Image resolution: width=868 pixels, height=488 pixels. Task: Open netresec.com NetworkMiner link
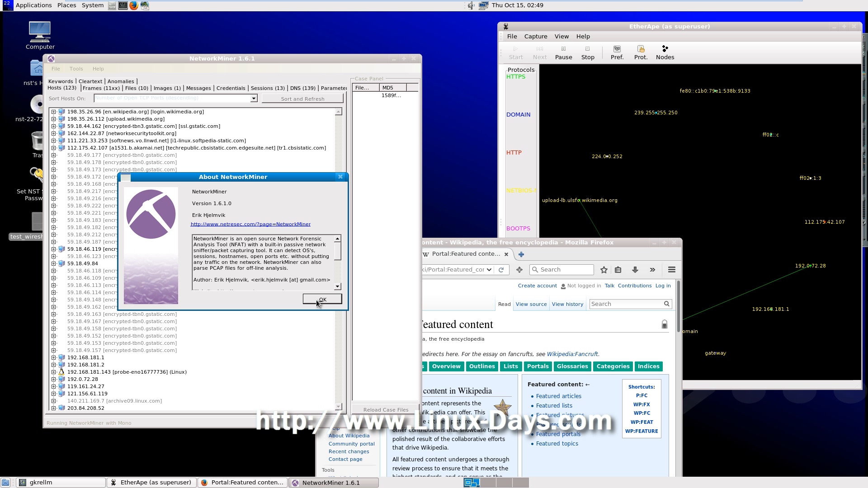[250, 224]
